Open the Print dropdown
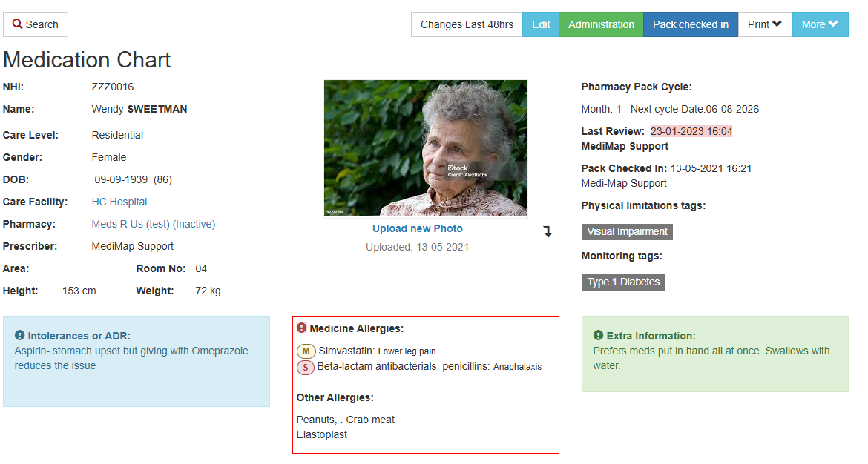This screenshot has height=464, width=868. [x=764, y=24]
